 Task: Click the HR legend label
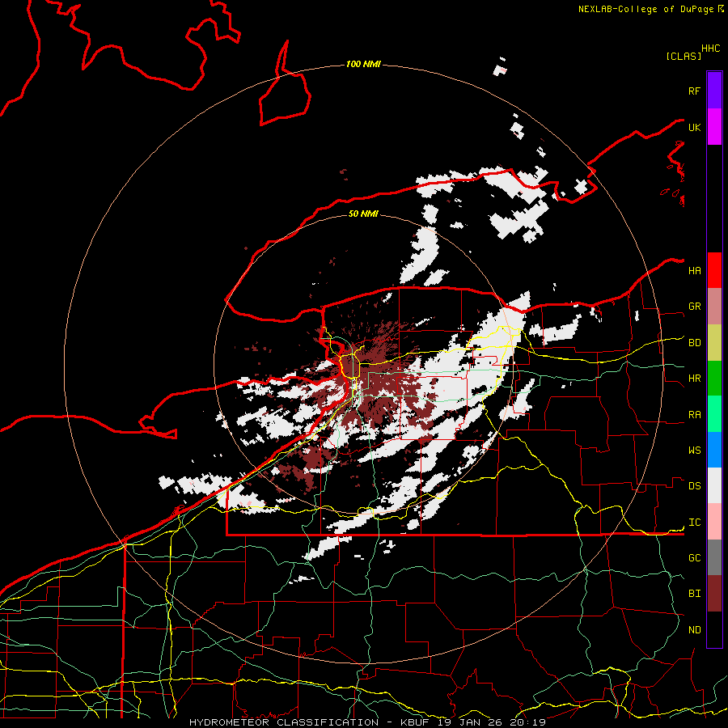coord(694,379)
